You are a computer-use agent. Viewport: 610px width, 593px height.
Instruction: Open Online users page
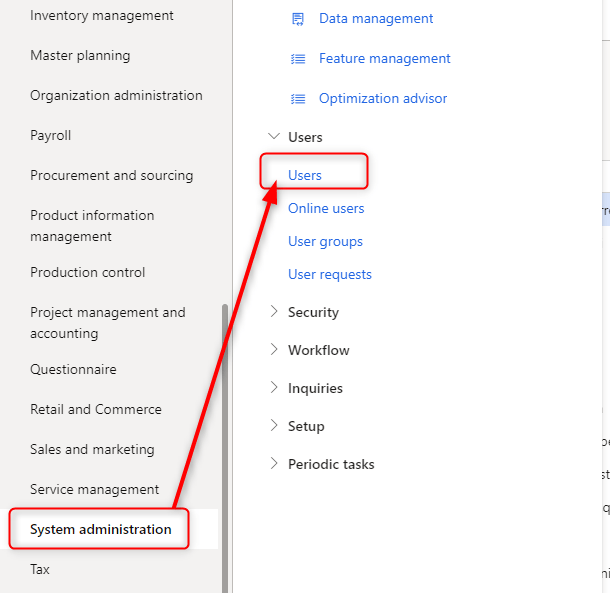[326, 208]
